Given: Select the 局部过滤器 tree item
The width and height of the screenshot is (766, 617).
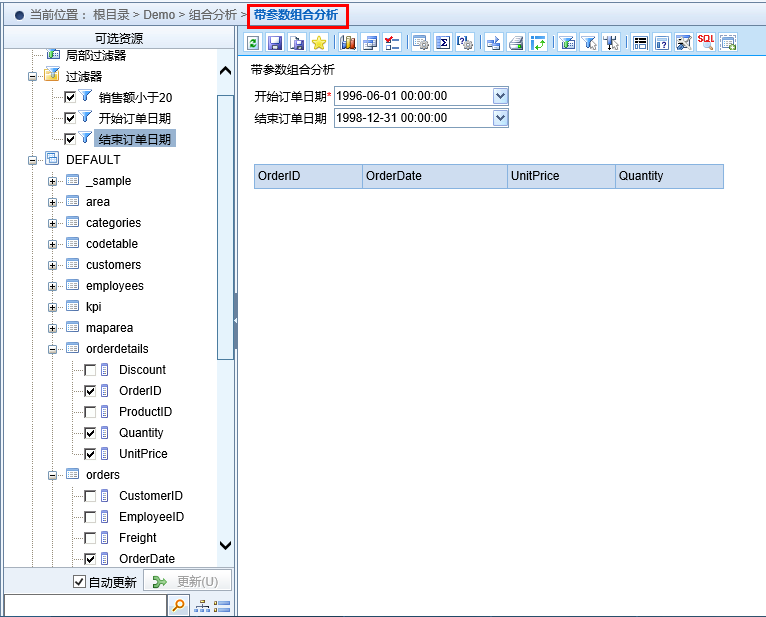Looking at the screenshot, I should [96, 56].
